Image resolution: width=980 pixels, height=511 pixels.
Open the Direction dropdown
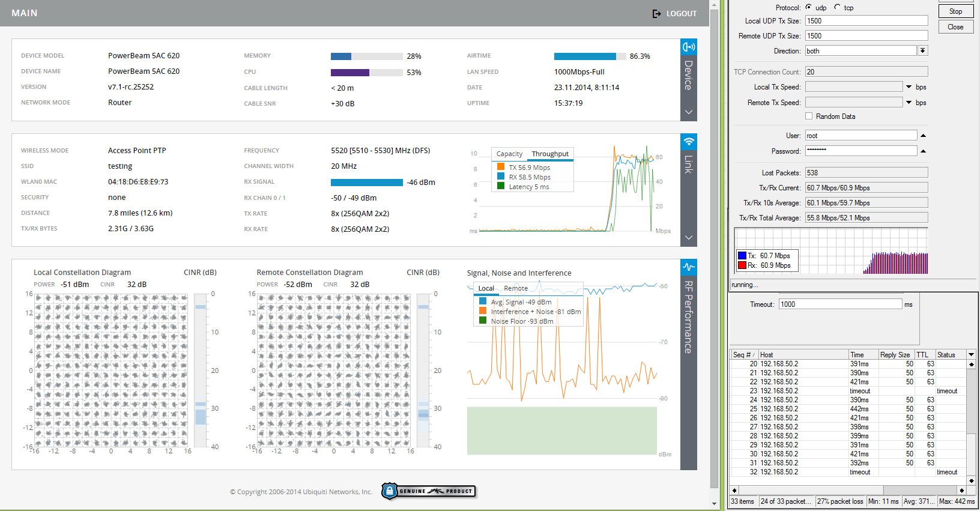pyautogui.click(x=923, y=51)
